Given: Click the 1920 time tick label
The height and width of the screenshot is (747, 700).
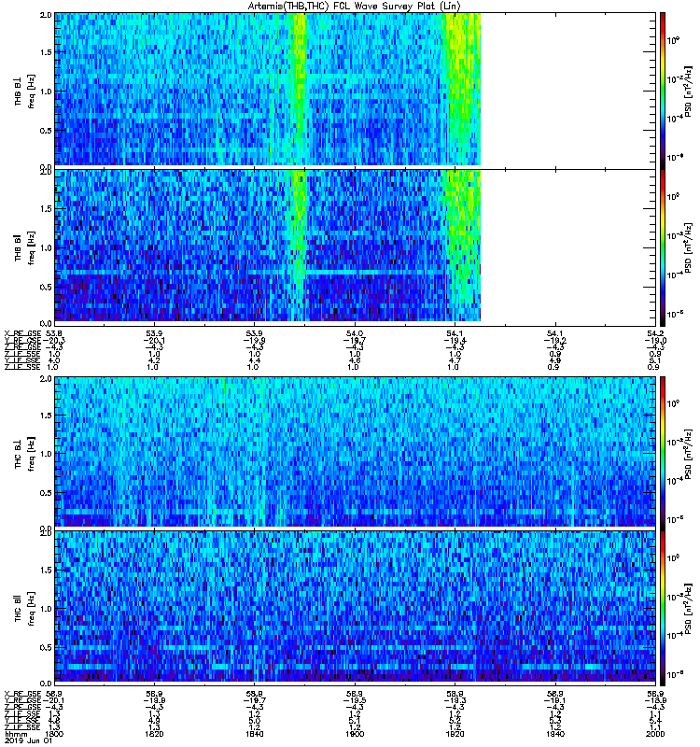Looking at the screenshot, I should click(455, 734).
